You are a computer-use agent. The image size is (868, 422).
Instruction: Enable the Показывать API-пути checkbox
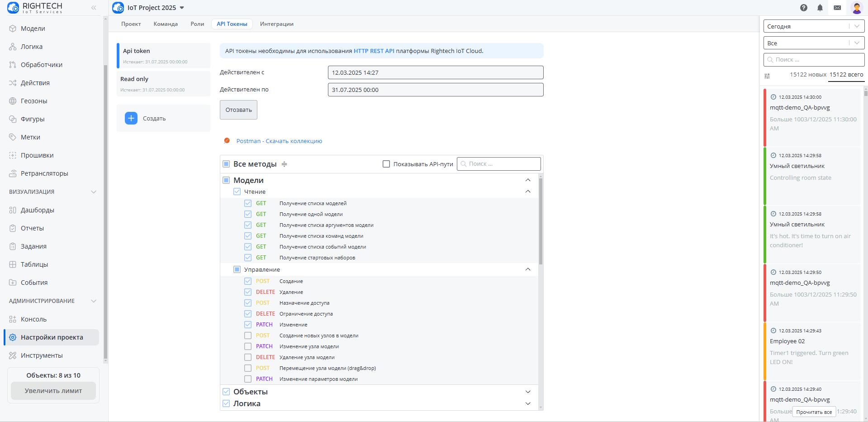pos(386,164)
